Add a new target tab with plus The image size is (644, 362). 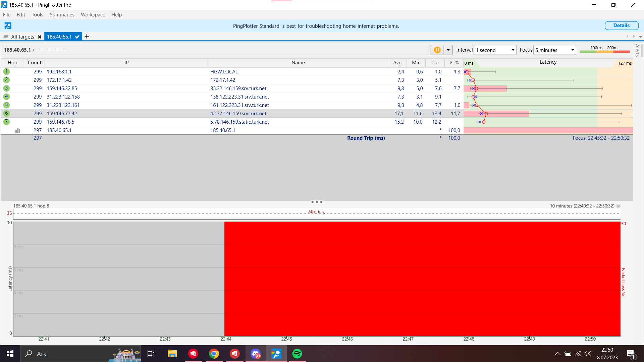(x=87, y=37)
